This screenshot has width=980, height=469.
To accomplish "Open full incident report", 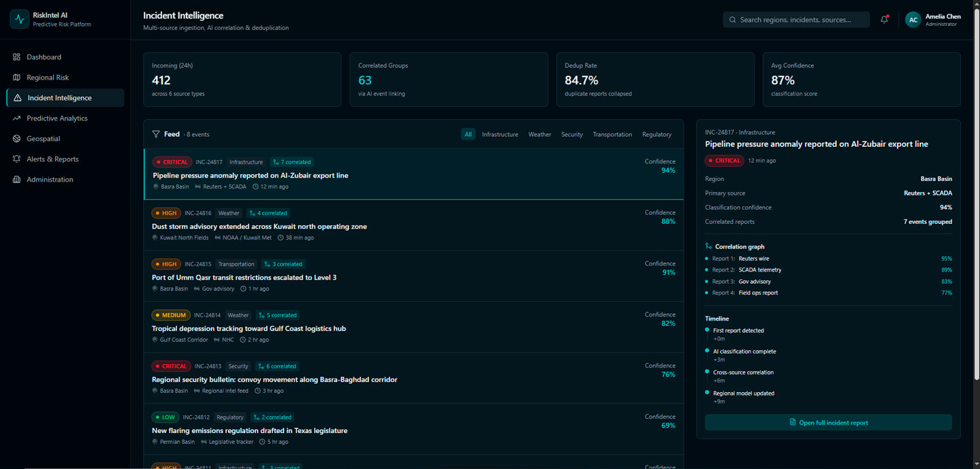I will pos(828,423).
